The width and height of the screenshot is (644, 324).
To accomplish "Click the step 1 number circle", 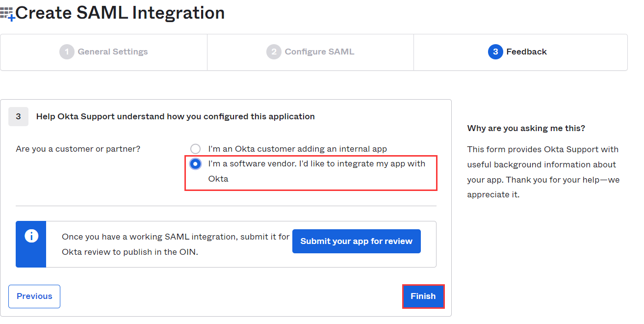I will pyautogui.click(x=67, y=52).
